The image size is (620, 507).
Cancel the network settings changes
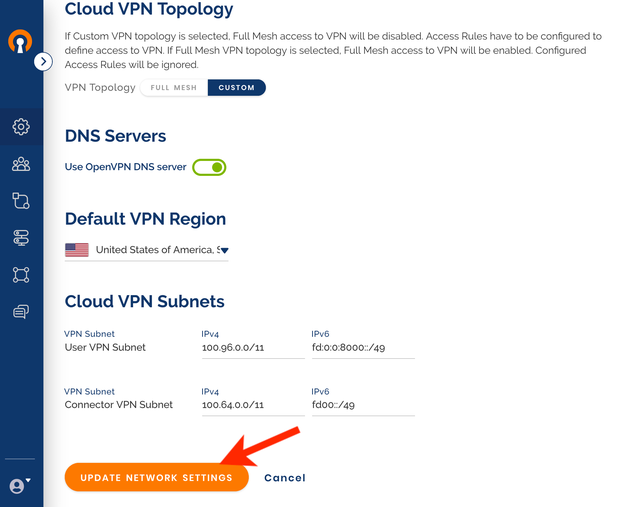pos(285,478)
